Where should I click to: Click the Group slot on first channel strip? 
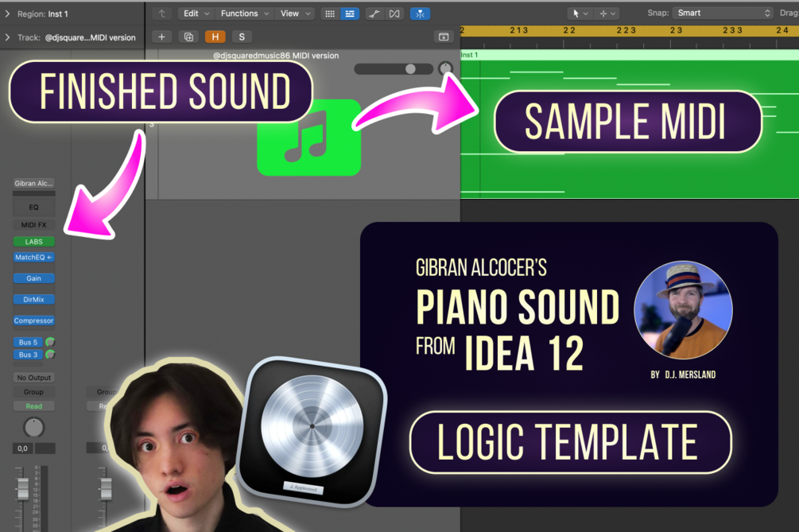(33, 392)
